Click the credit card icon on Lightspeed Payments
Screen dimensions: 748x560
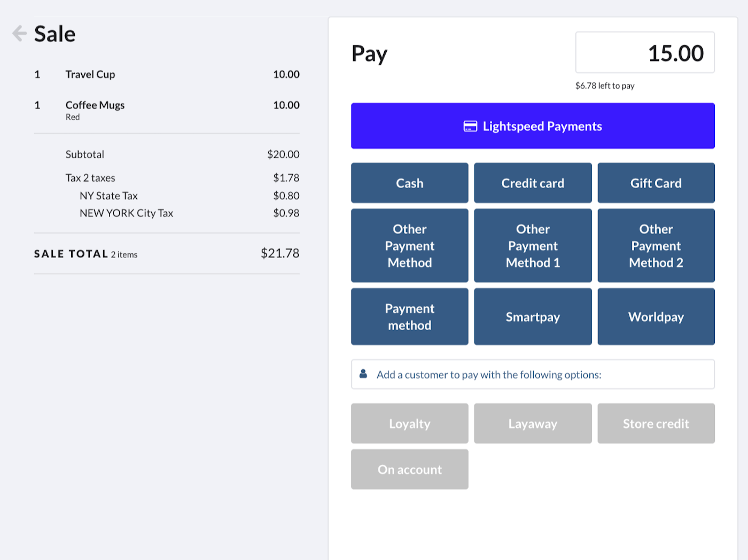click(x=470, y=126)
